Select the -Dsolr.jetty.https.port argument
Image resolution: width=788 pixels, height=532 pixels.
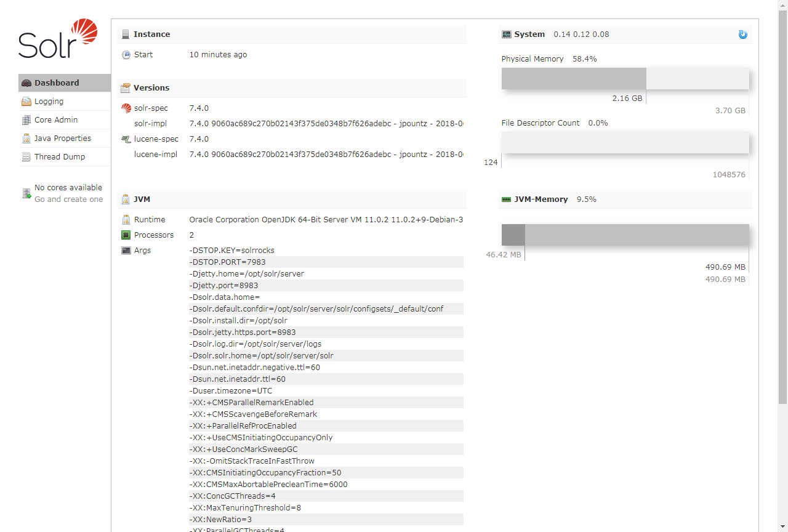coord(243,332)
